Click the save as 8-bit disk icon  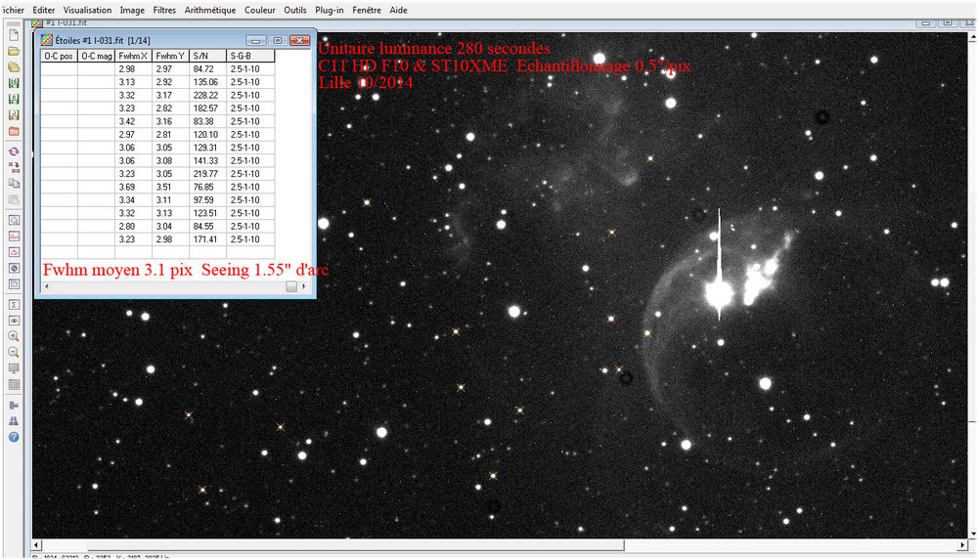coord(14,99)
